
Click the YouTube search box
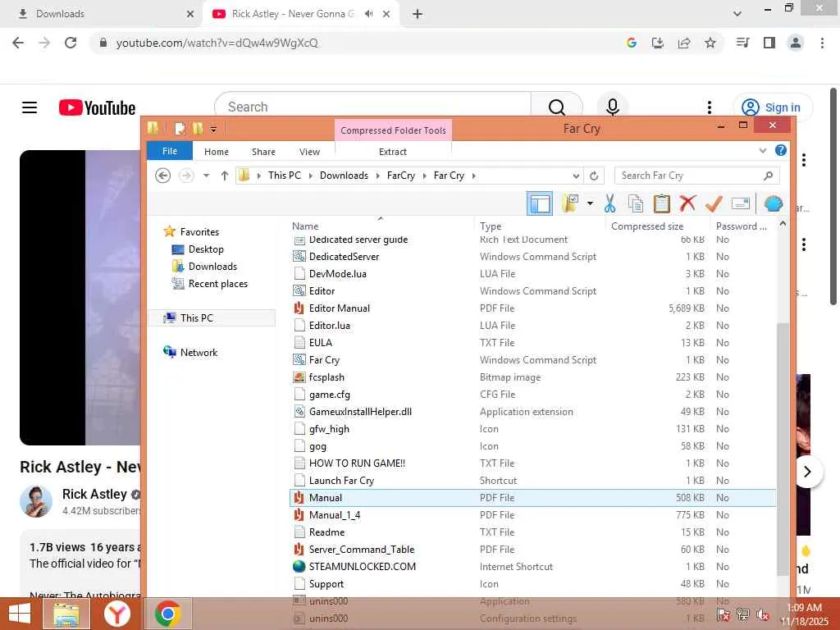(x=373, y=107)
